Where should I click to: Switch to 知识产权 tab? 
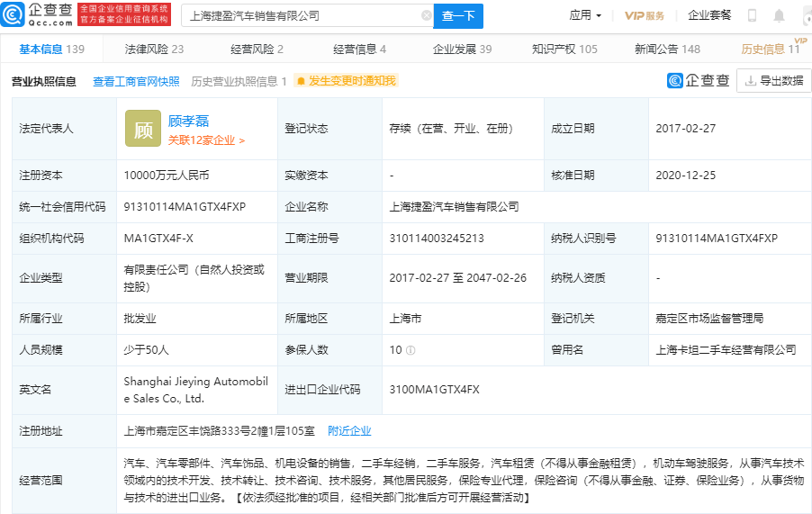(564, 50)
